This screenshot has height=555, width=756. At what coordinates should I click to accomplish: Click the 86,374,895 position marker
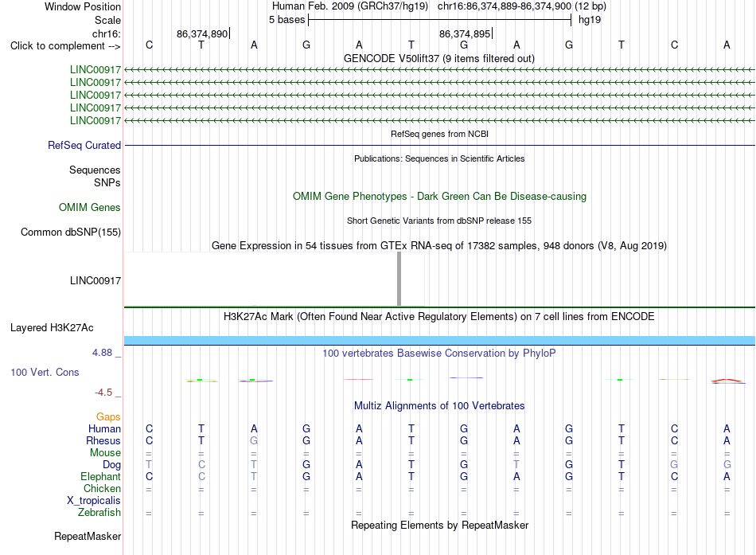(x=466, y=33)
